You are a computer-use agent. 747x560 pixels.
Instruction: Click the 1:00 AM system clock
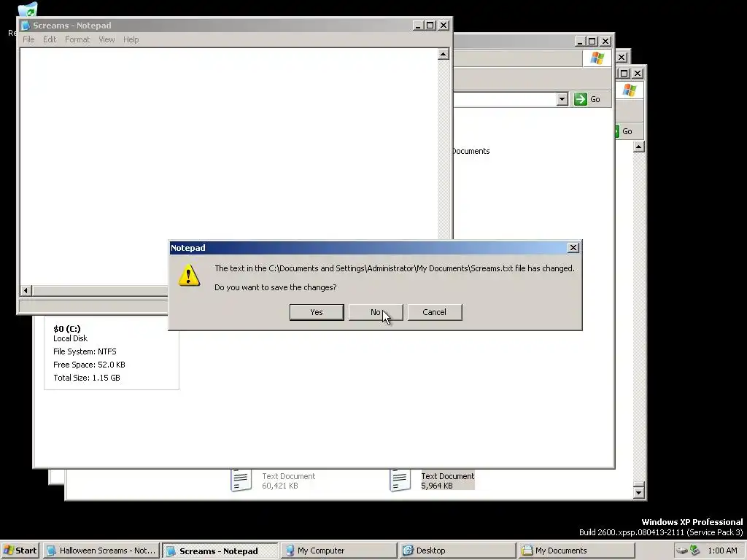pos(722,551)
